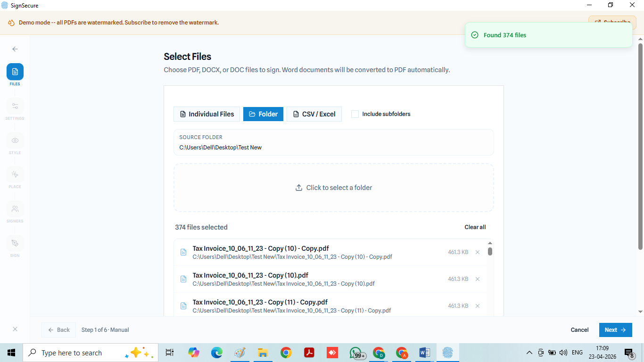Screen dimensions: 644x362
Task: Switch to Individual Files tab
Action: [x=206, y=114]
